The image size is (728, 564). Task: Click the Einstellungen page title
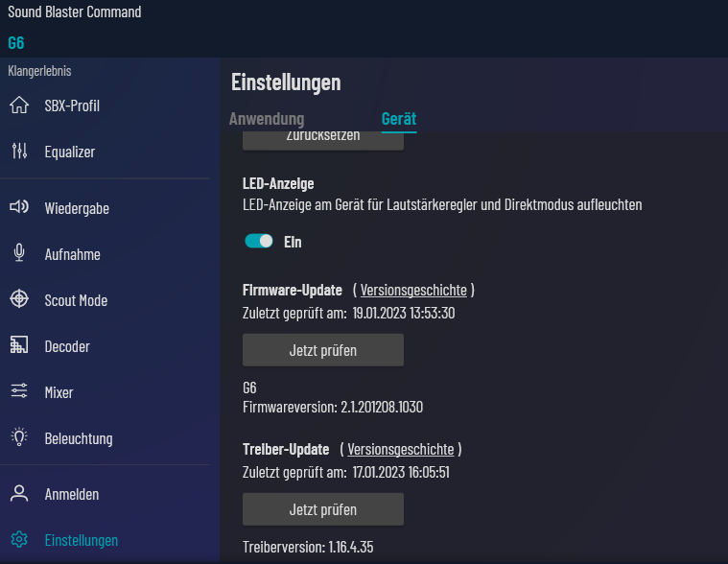286,82
